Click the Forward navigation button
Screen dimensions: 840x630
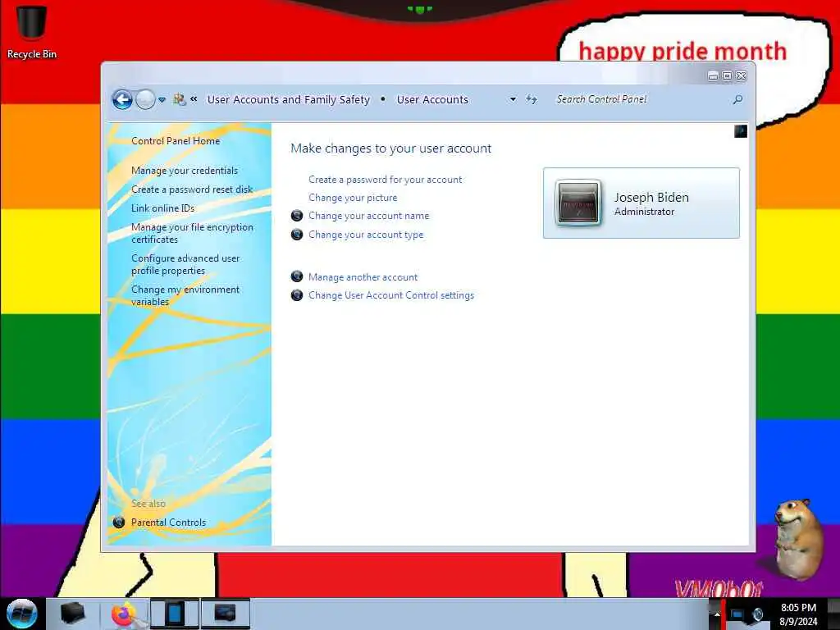145,99
